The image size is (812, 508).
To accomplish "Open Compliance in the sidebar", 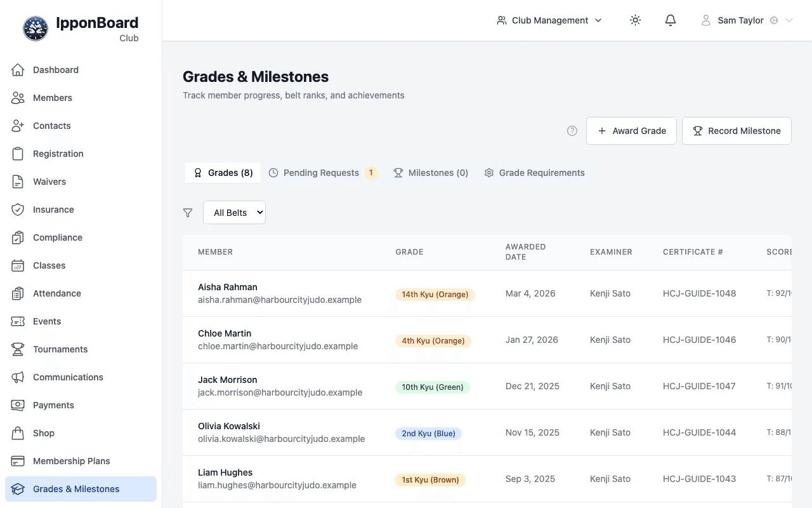I will pyautogui.click(x=81, y=237).
